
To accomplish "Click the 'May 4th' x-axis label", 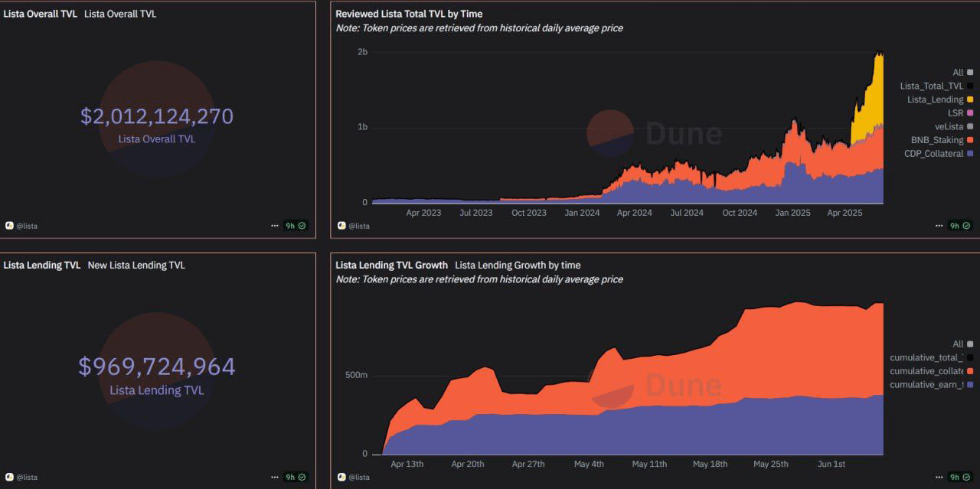I will click(589, 464).
